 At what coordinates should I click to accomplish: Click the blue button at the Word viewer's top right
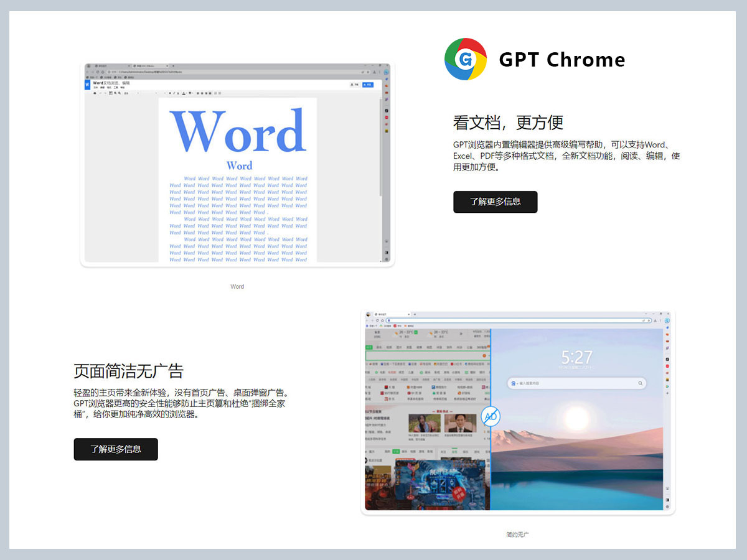(x=368, y=84)
